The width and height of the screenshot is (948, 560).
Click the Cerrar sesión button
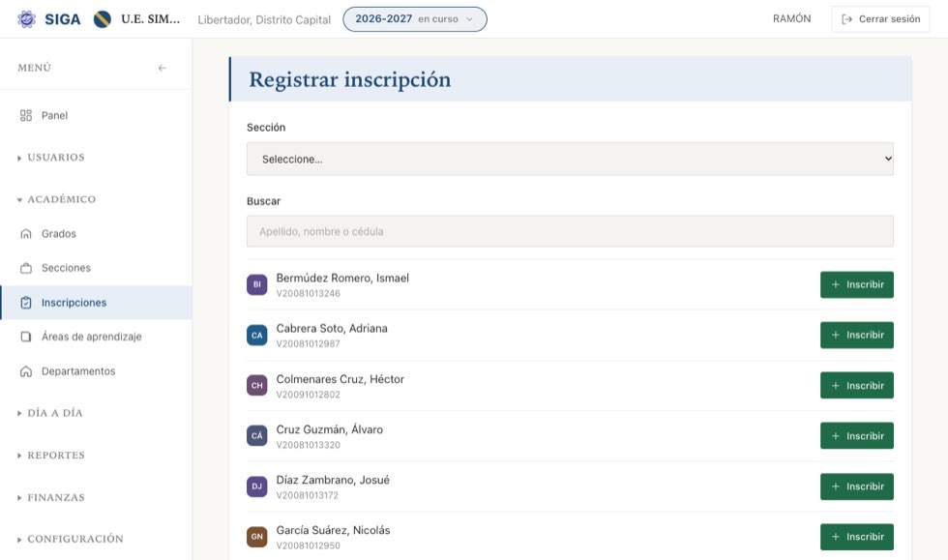point(881,19)
